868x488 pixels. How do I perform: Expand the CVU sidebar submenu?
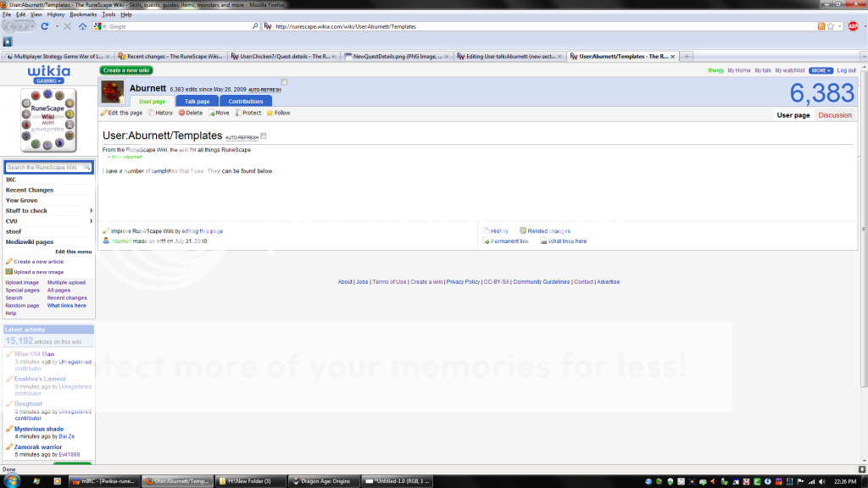pos(91,221)
